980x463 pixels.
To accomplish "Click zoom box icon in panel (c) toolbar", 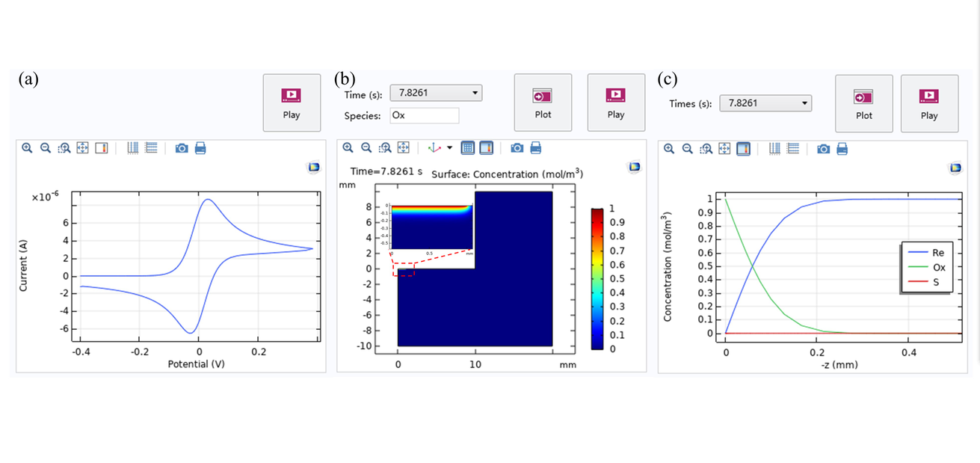I will tap(706, 149).
